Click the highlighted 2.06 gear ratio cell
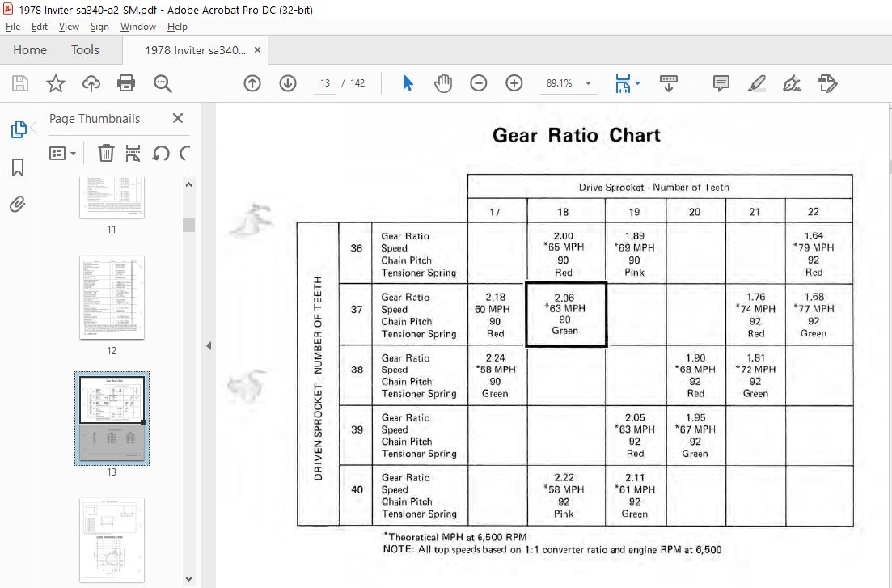 [x=566, y=314]
